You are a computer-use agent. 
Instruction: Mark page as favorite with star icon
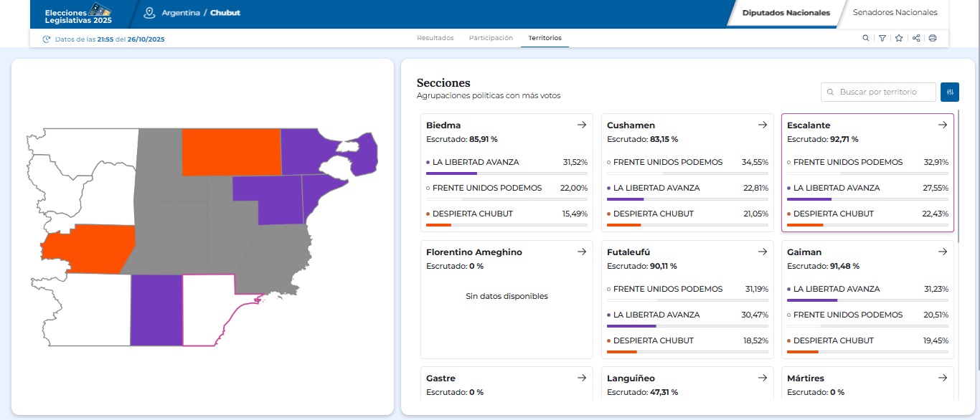pos(899,38)
